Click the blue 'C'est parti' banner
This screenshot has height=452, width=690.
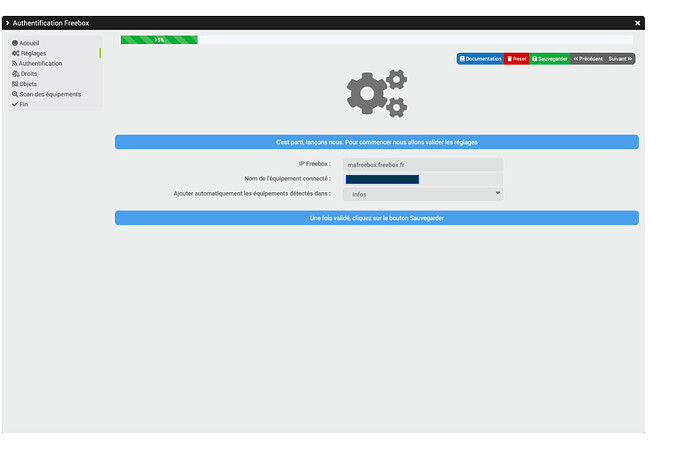coord(377,142)
